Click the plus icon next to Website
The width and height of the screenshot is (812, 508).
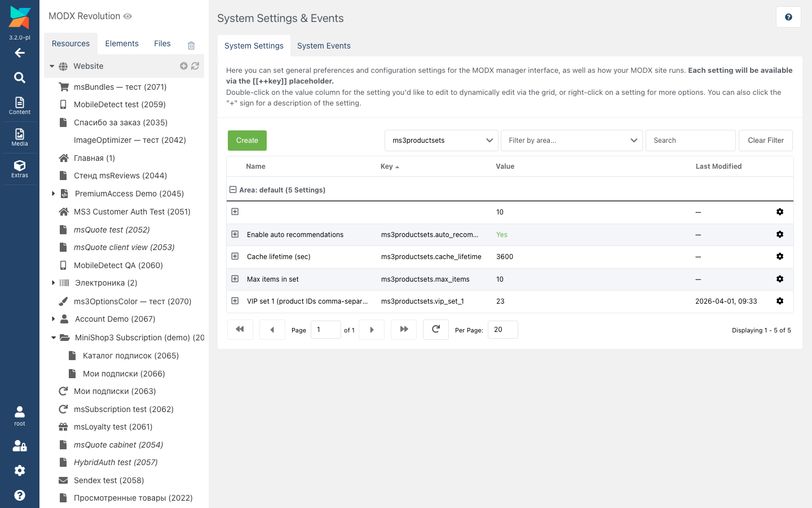[184, 66]
